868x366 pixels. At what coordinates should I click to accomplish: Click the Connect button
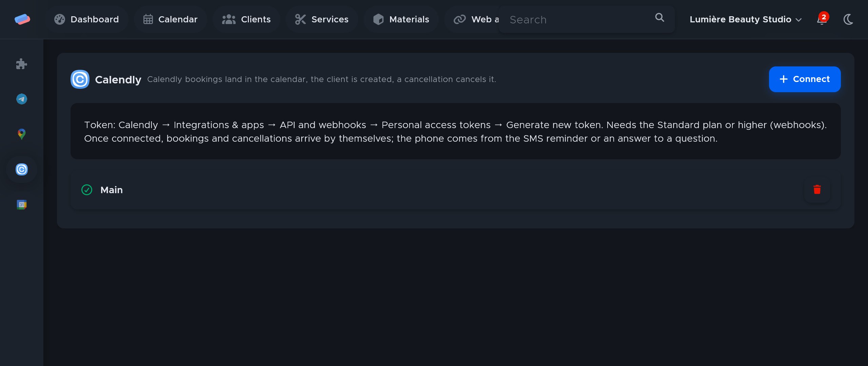coord(805,79)
